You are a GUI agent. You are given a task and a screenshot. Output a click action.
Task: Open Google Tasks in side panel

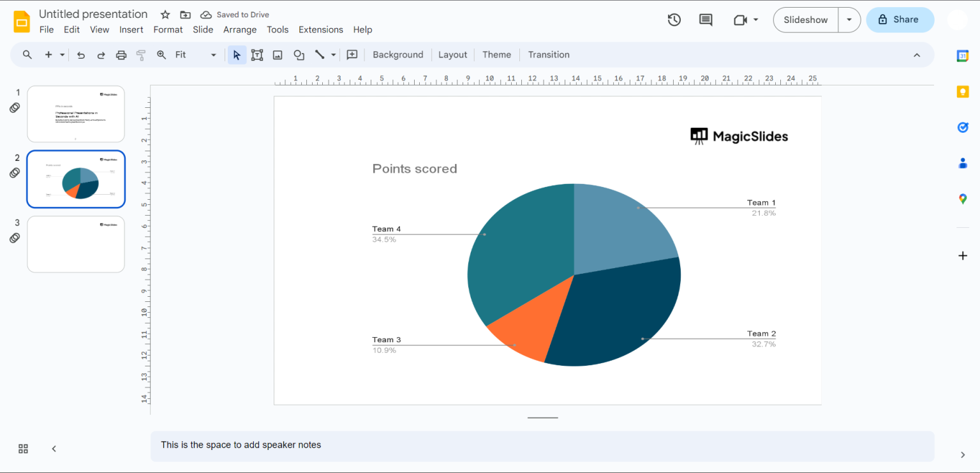coord(963,128)
